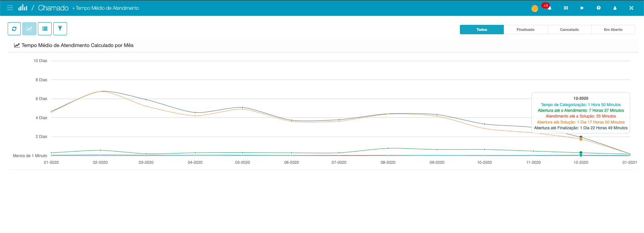
Task: Select the Todos filter tab
Action: point(482,30)
